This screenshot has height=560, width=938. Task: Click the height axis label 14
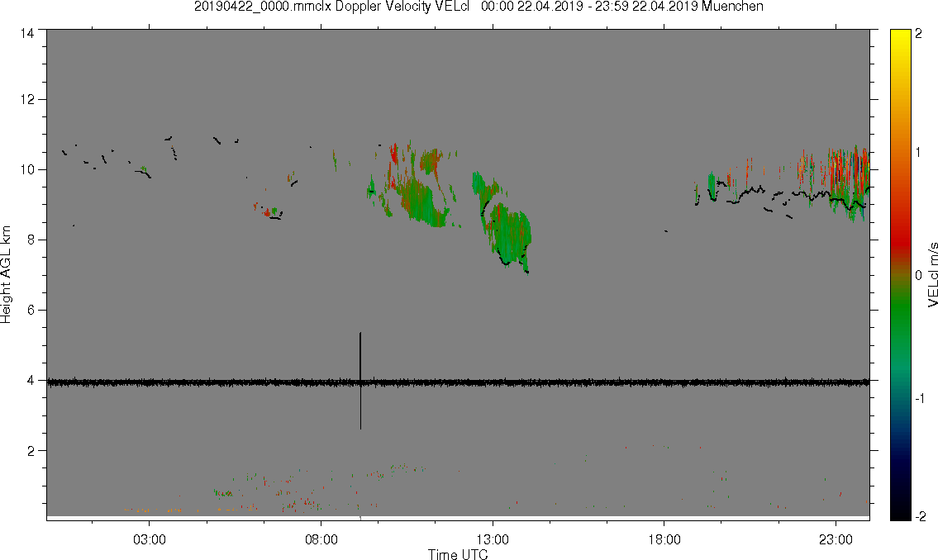pos(27,33)
